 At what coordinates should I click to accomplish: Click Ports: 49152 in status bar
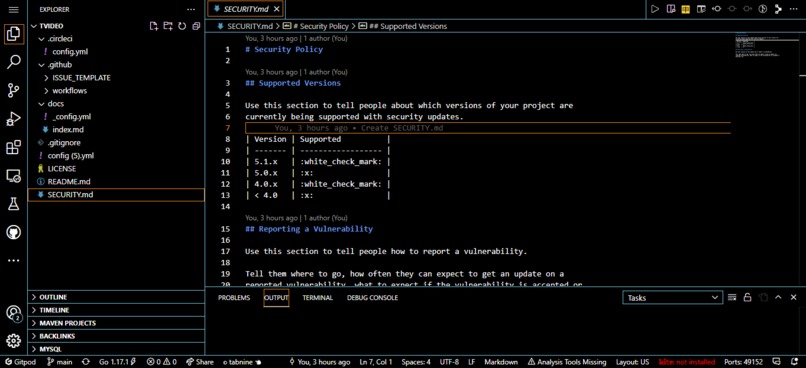tap(743, 362)
